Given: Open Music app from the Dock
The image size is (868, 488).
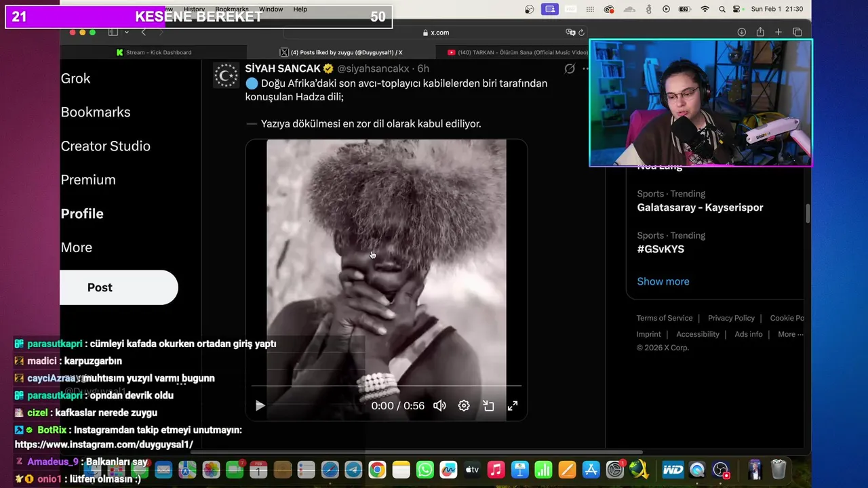Looking at the screenshot, I should point(496,470).
